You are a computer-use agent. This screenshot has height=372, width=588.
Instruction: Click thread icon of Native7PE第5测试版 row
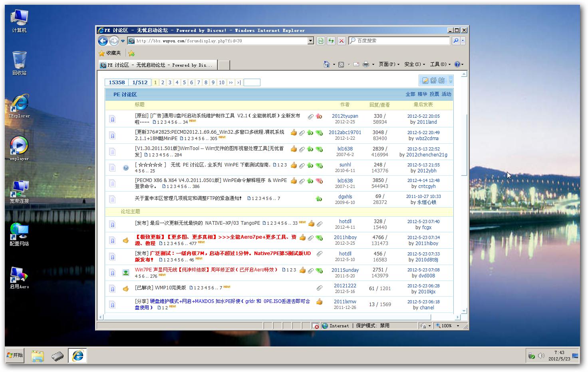point(112,256)
